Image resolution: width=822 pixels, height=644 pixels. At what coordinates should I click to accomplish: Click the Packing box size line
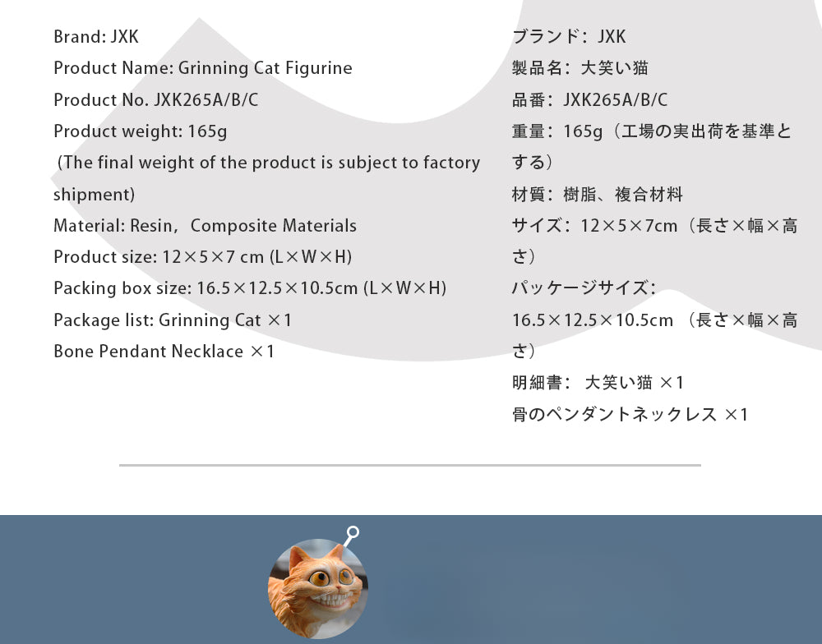click(250, 288)
